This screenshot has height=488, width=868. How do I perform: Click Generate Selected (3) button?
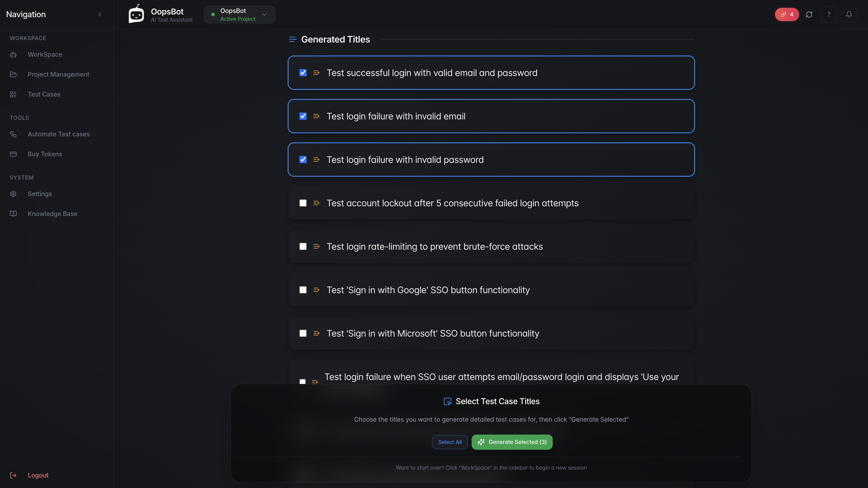point(512,442)
